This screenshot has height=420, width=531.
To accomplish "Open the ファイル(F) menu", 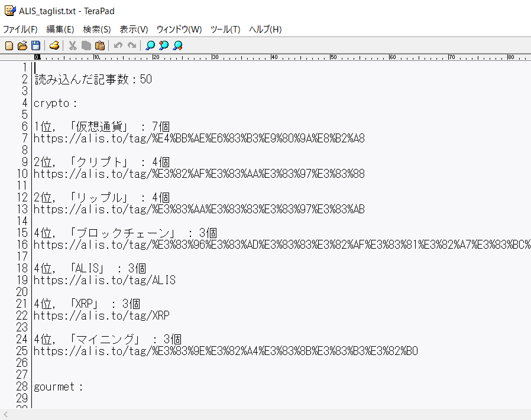I will coord(20,30).
